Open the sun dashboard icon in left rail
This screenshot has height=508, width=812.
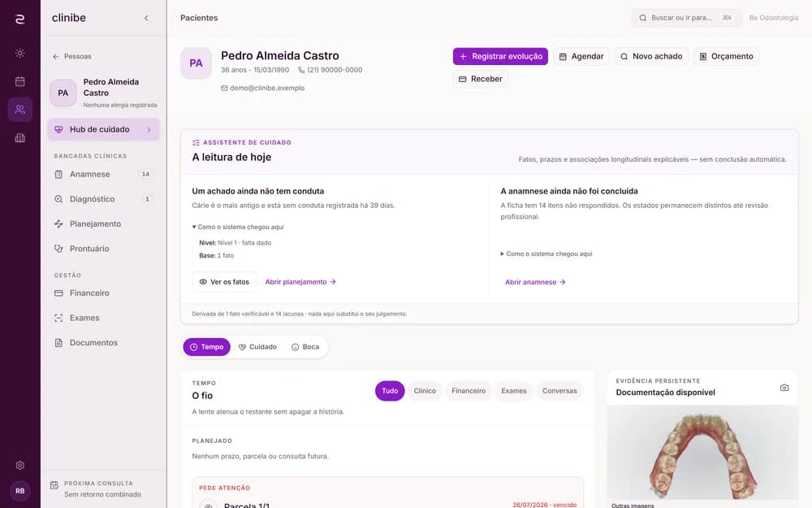pos(19,53)
